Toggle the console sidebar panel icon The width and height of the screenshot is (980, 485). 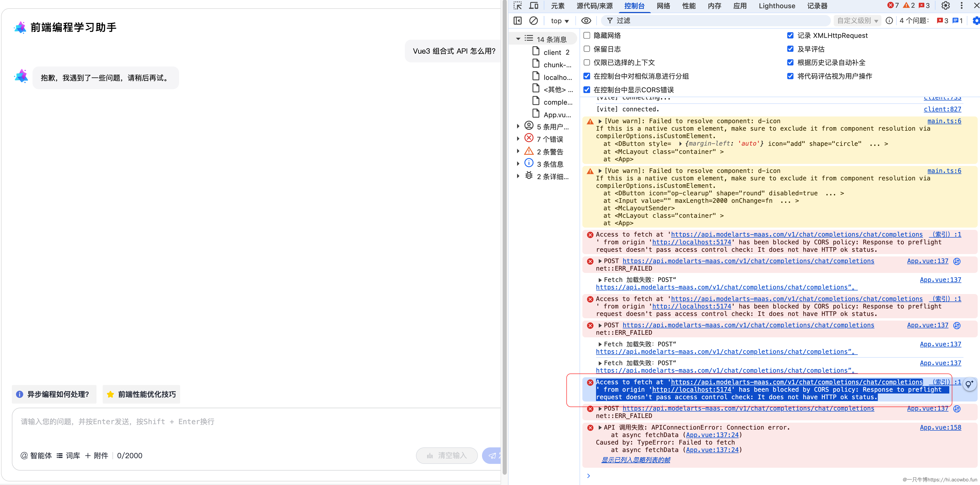(x=517, y=21)
